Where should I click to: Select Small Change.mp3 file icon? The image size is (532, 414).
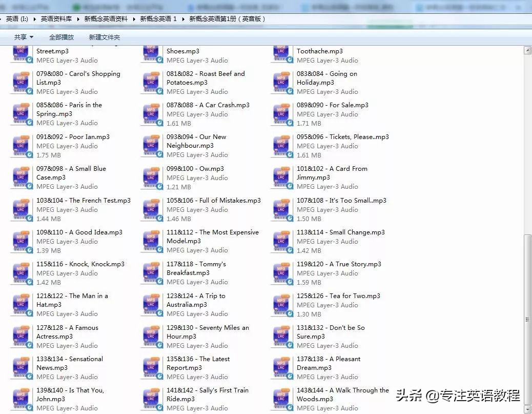281,242
